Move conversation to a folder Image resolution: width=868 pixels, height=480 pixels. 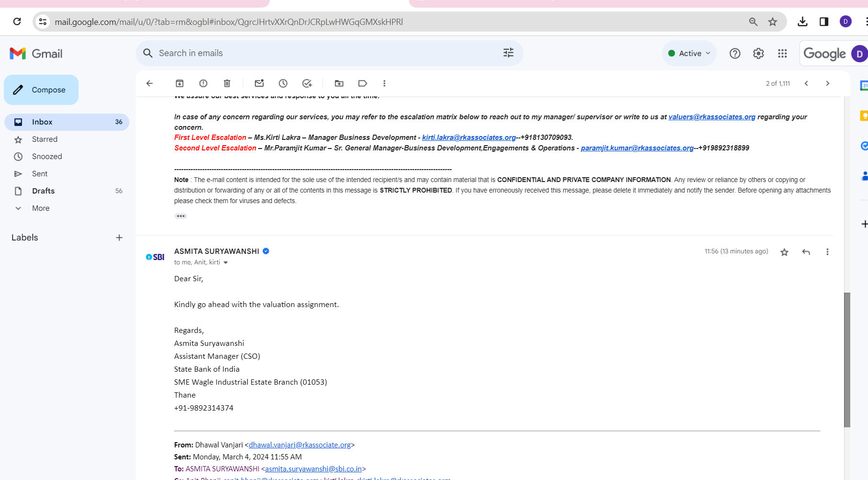339,83
